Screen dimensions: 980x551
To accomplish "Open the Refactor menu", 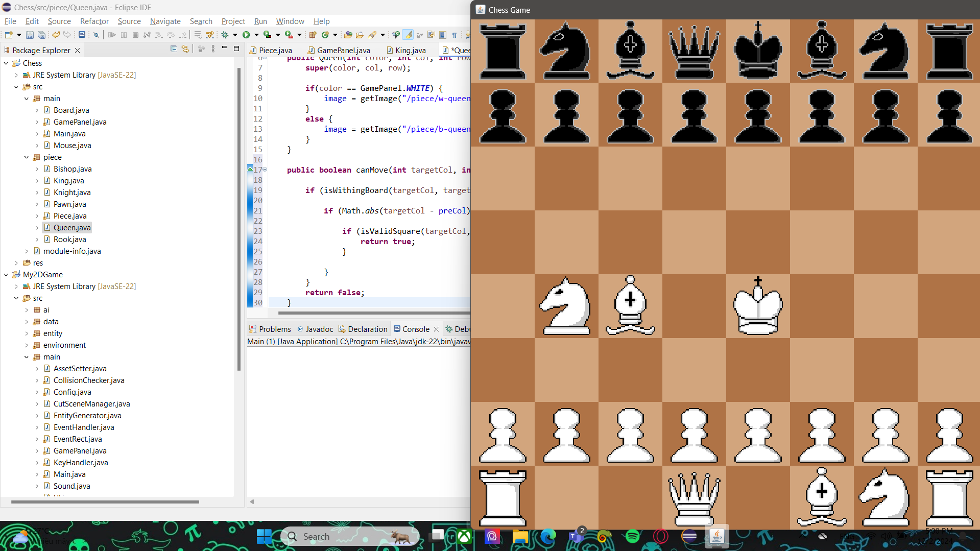I will pos(94,21).
